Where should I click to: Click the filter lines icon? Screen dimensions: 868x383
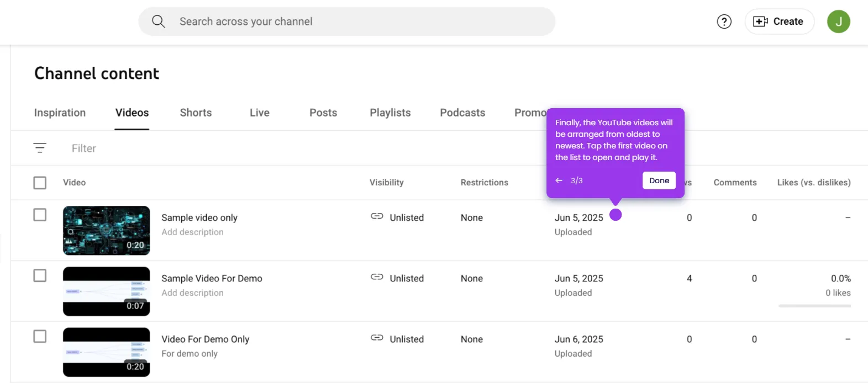tap(40, 148)
